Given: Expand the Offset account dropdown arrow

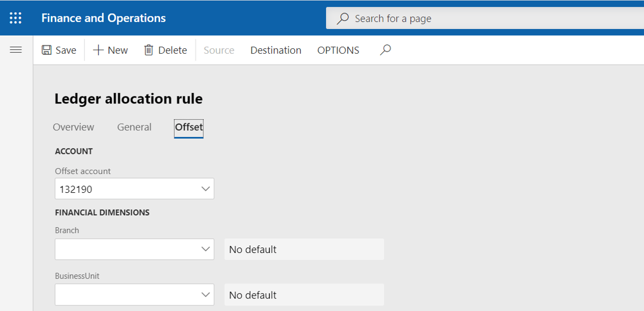Looking at the screenshot, I should tap(206, 189).
